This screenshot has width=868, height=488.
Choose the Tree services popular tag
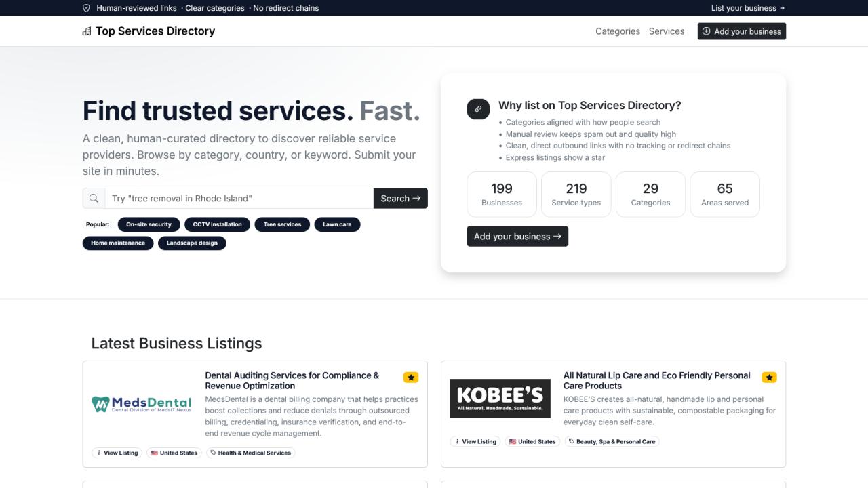[x=282, y=224]
